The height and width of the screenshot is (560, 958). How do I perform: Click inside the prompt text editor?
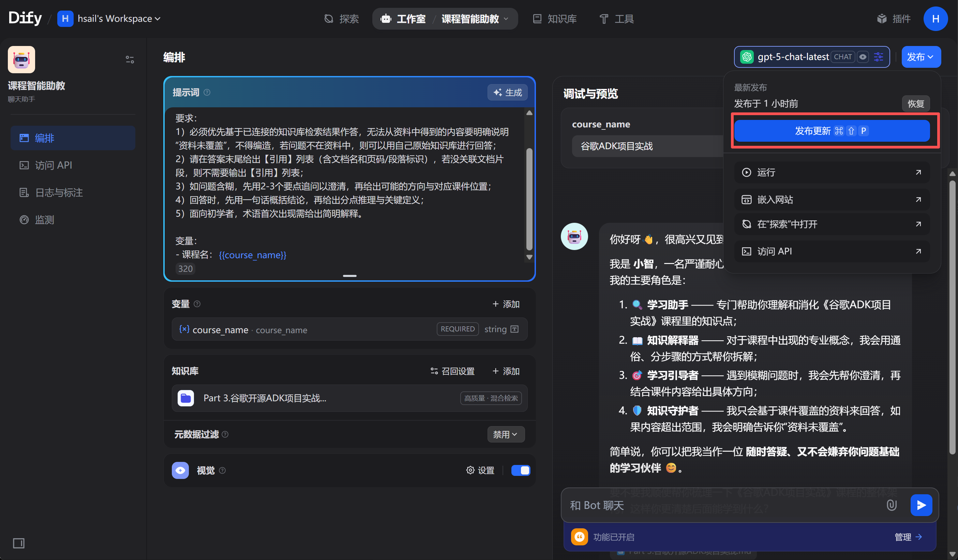point(344,186)
